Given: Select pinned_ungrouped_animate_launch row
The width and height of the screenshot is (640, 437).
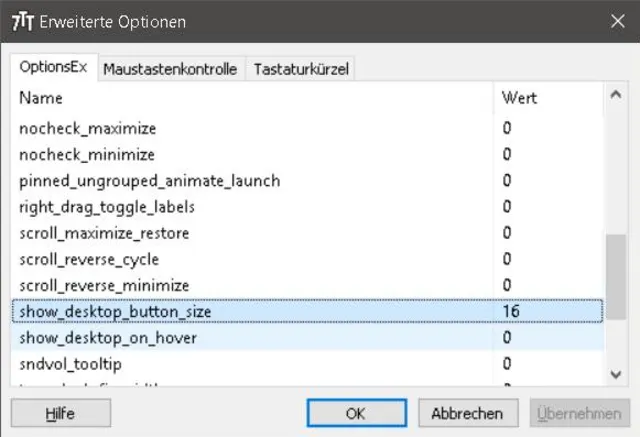Looking at the screenshot, I should click(x=149, y=181).
